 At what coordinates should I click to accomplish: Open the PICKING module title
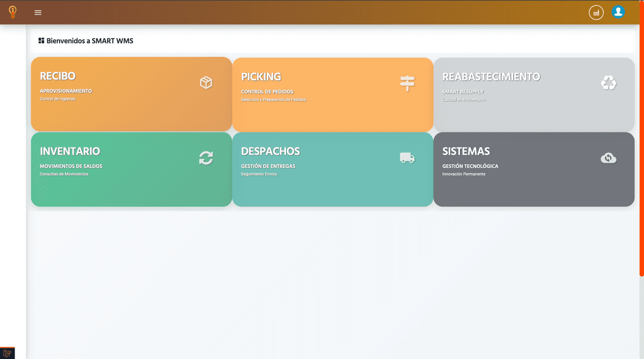tap(261, 77)
